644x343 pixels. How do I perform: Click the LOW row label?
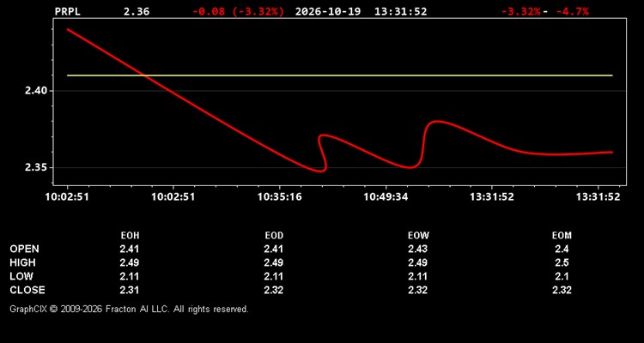tap(21, 276)
